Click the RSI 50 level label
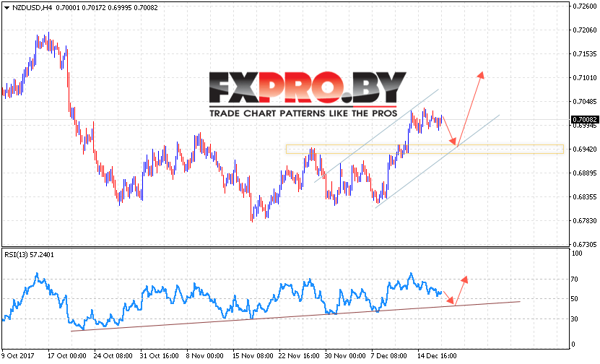The image size is (600, 364). (x=574, y=298)
